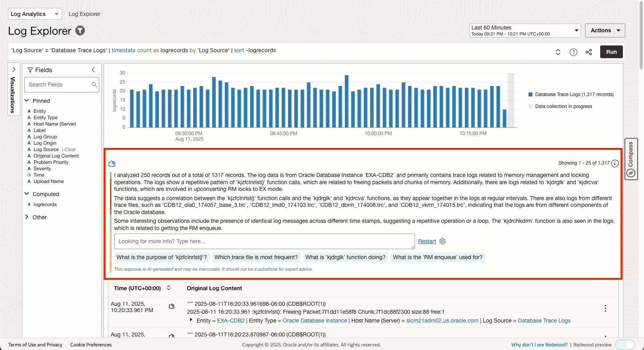Click the share query icon
The height and width of the screenshot is (350, 644).
[x=589, y=52]
